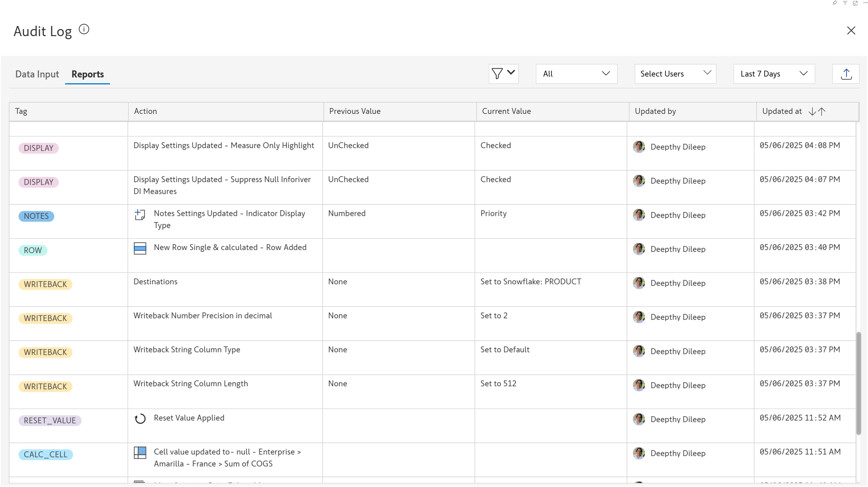
Task: Click the row icon beside New Row Single
Action: pos(140,249)
